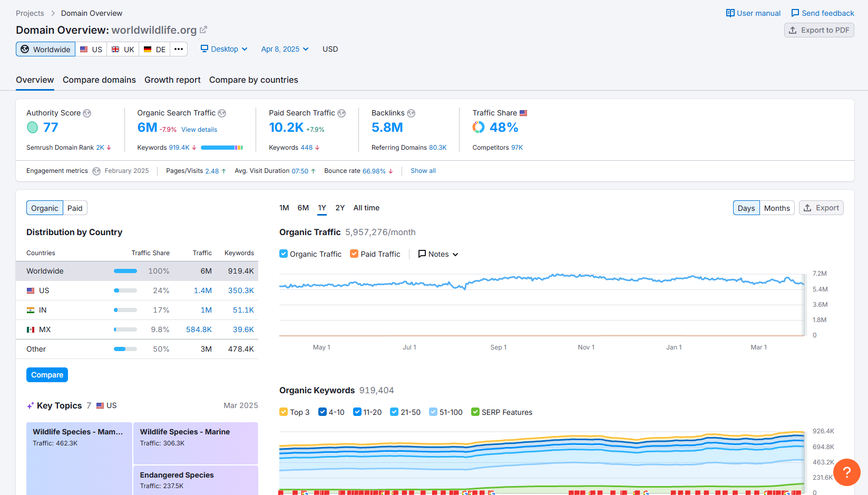The width and height of the screenshot is (868, 495).
Task: Open View details for Organic Search Traffic
Action: click(x=199, y=129)
